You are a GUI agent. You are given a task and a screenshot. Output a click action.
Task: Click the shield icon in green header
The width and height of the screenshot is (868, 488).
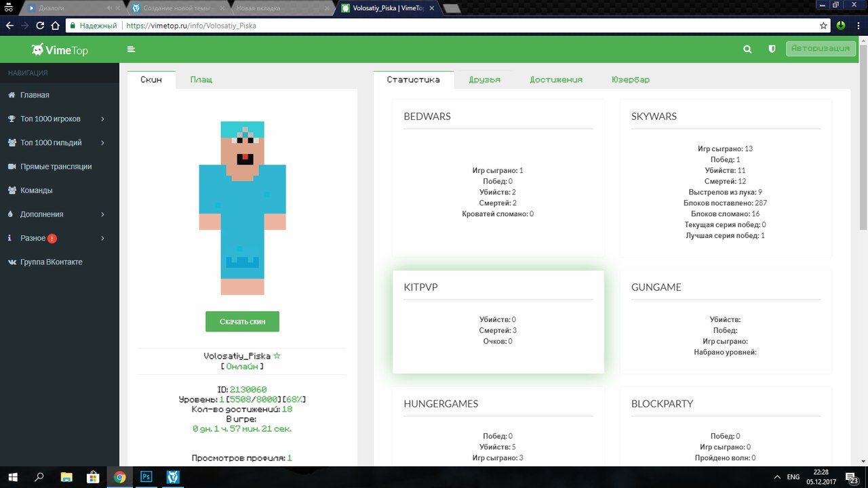point(771,49)
